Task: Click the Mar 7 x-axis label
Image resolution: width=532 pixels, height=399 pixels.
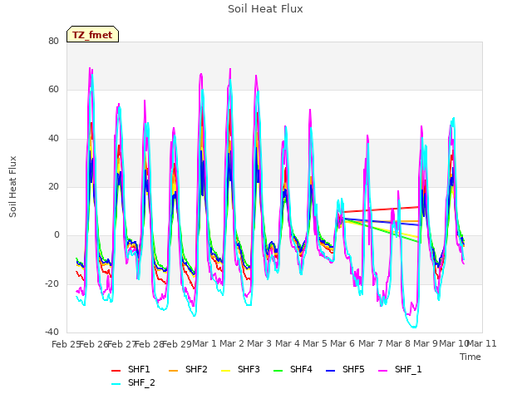Action: point(371,343)
